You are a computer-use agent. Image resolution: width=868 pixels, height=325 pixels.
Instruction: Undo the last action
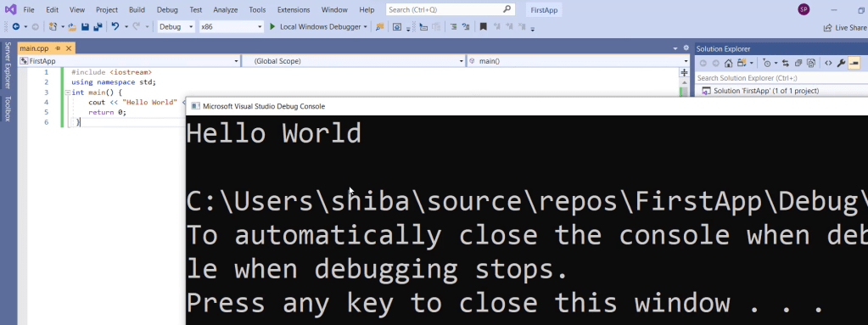[115, 26]
